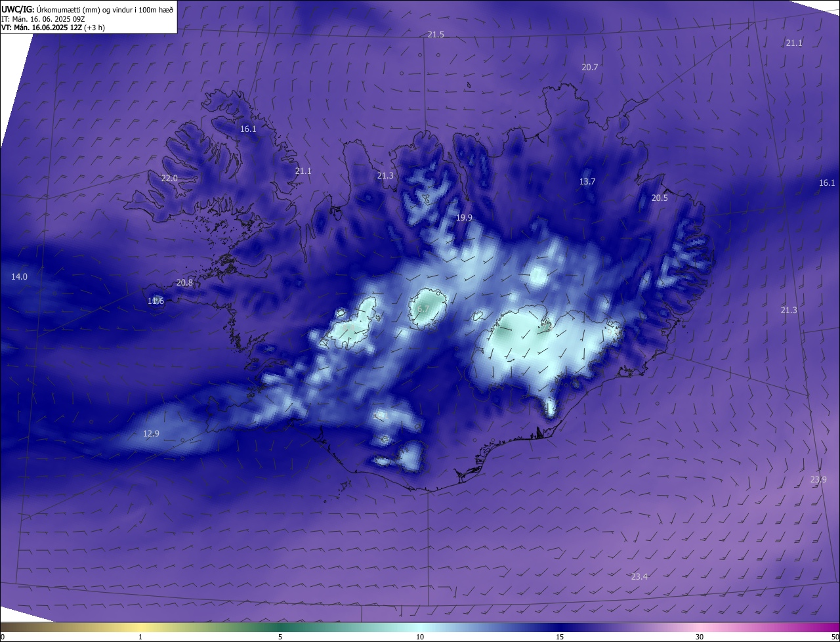840x642 pixels.
Task: Click the 11.6 value label
Action: coord(156,301)
